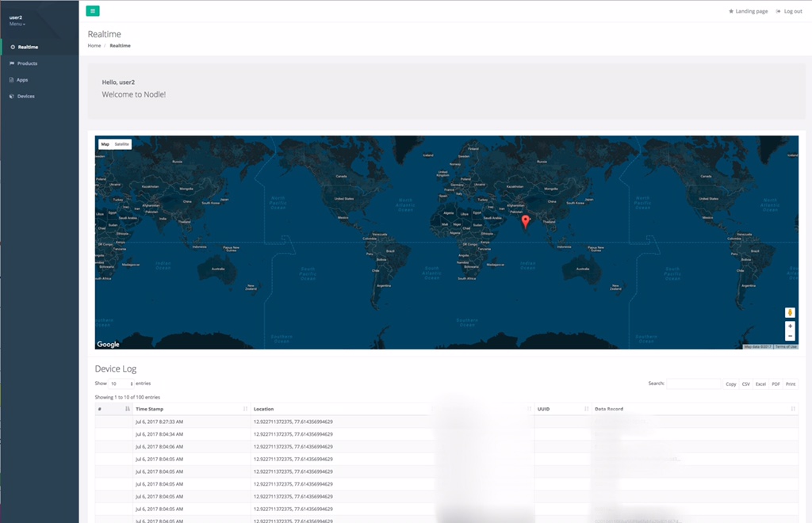Select the Street View pegman icon
Viewport: 812px width, 523px height.
tap(790, 312)
